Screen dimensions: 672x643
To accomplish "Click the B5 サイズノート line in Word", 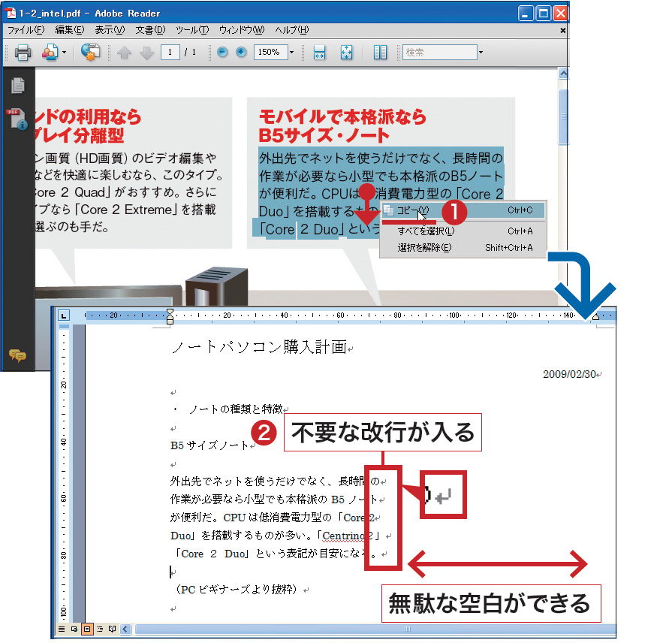I will tap(209, 445).
